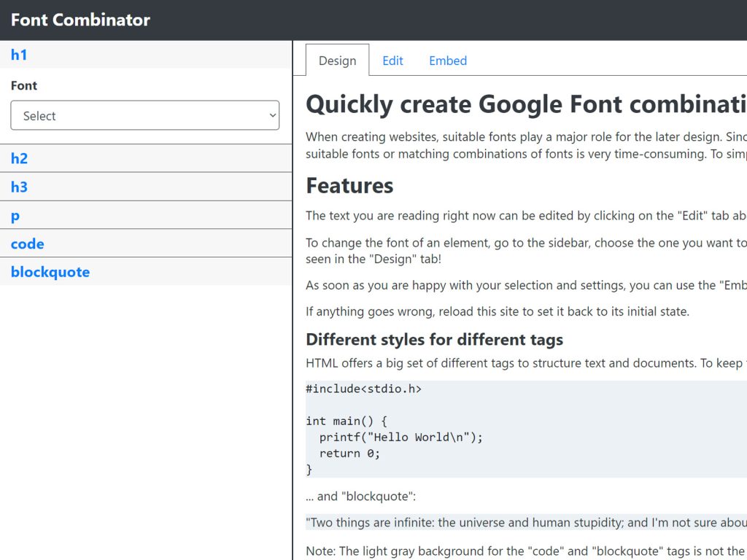Viewport: 747px width, 560px height.
Task: Select the Design tab
Action: tap(336, 61)
